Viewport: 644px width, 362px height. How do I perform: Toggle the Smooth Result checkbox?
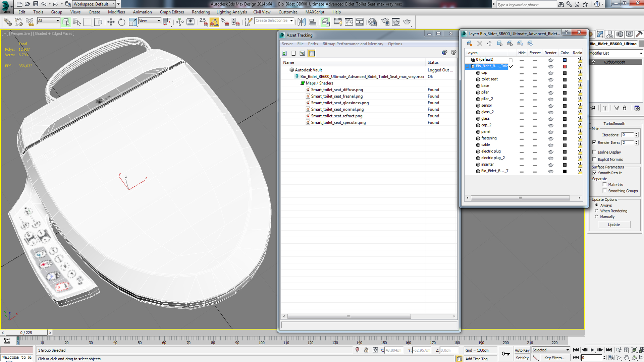pyautogui.click(x=594, y=173)
